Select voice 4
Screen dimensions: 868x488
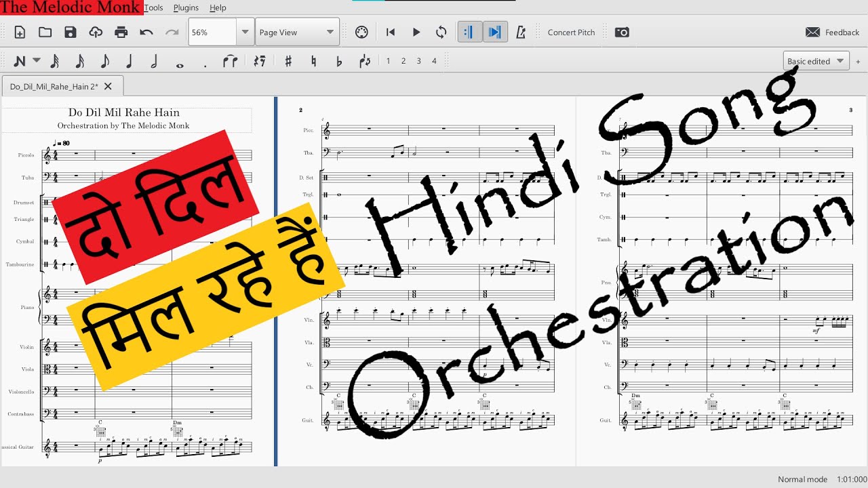tap(434, 61)
